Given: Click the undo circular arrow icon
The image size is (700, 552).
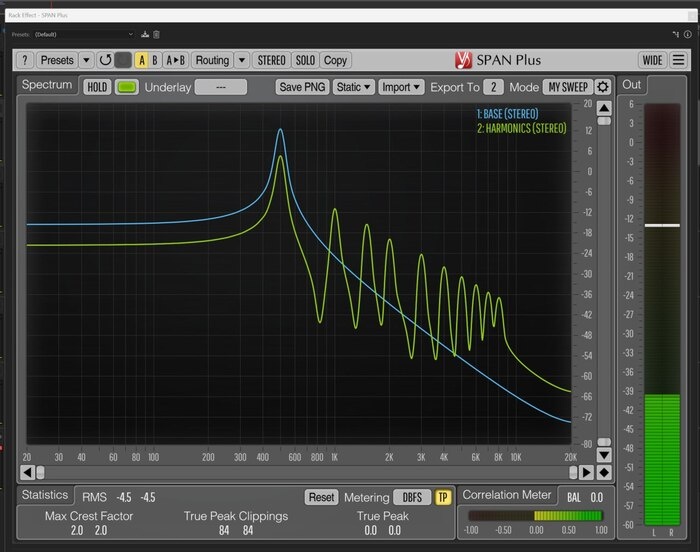Looking at the screenshot, I should [105, 60].
